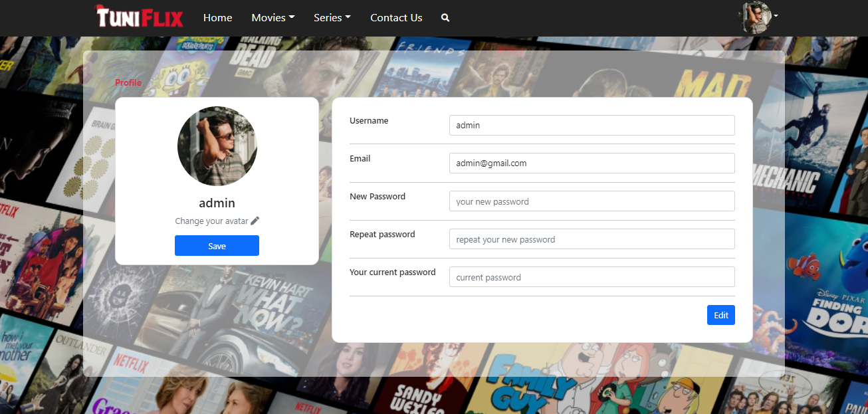Open the Contact Us page
Screen dimensions: 868x414
click(x=396, y=18)
